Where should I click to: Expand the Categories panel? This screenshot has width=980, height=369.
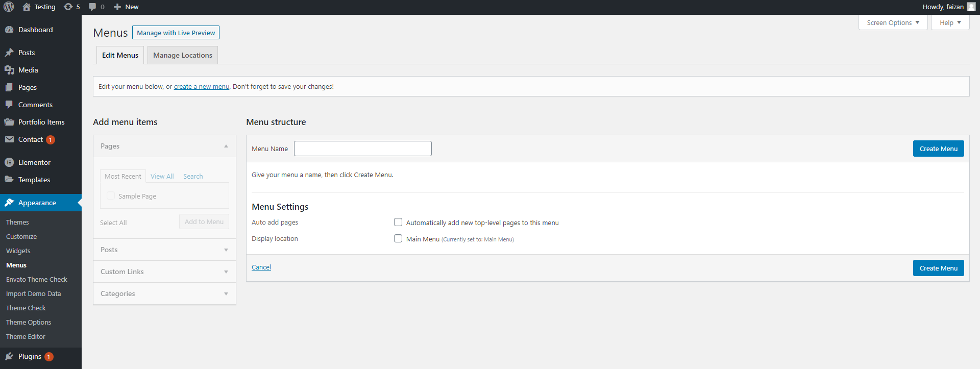164,293
